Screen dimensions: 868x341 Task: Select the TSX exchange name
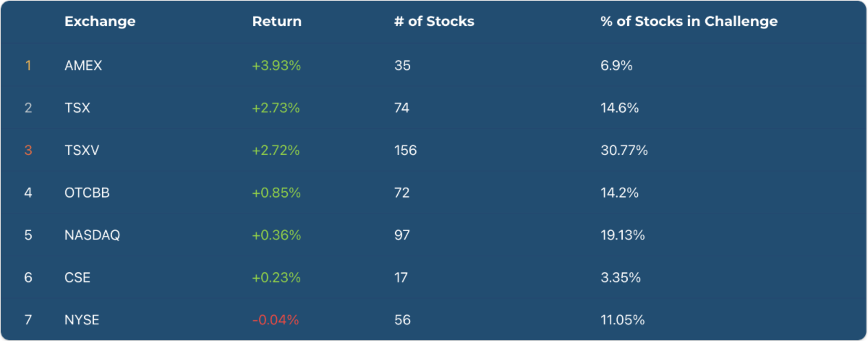click(x=77, y=108)
